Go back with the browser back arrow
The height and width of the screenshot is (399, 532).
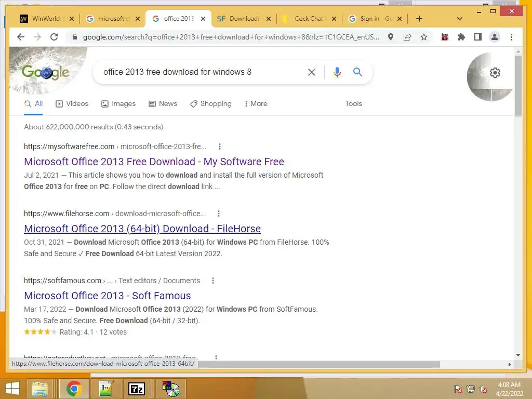tap(21, 37)
